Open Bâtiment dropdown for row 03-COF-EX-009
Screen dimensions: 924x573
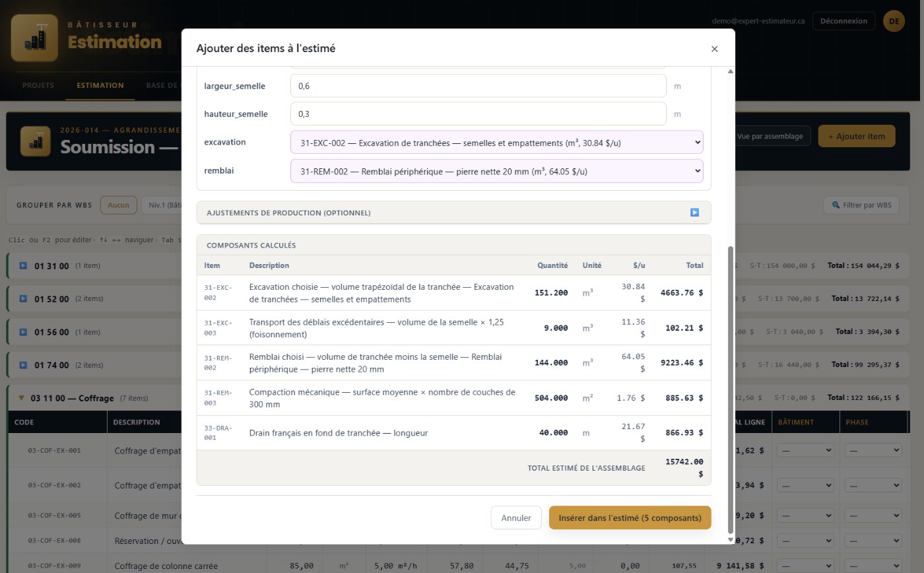coord(805,566)
